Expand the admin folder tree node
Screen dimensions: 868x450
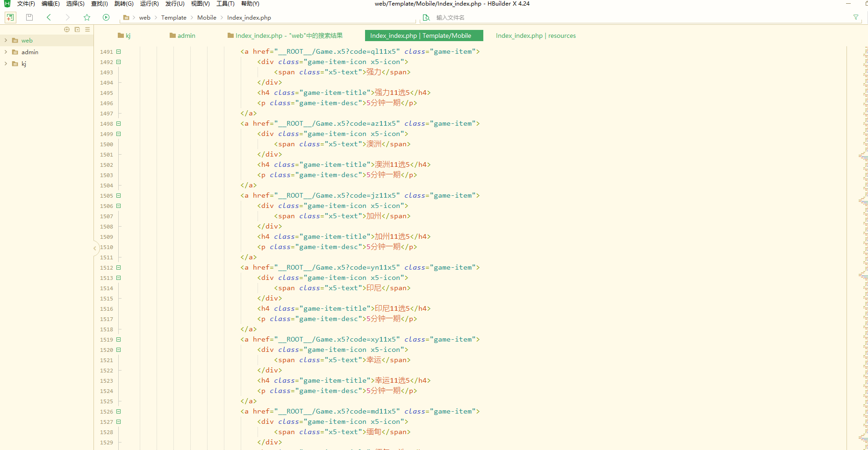pos(6,52)
